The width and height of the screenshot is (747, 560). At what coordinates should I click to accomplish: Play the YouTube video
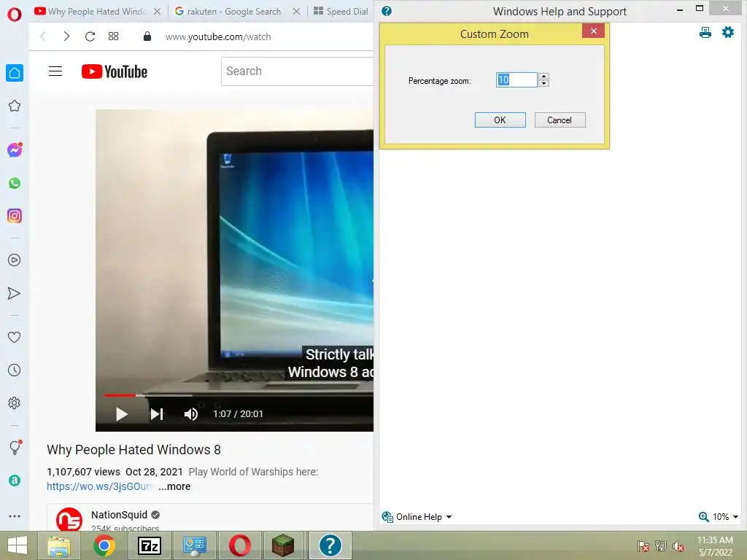(x=122, y=414)
